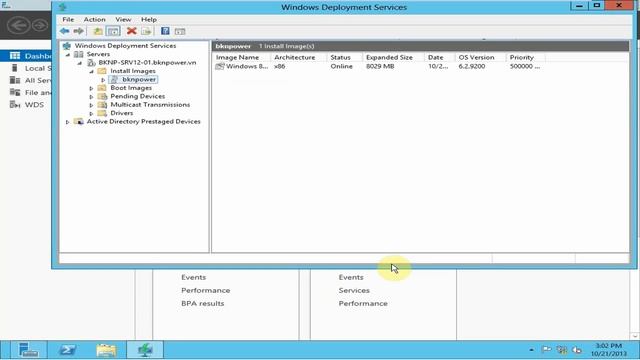The height and width of the screenshot is (360, 640).
Task: Click the 6.2.9200 OS version cell
Action: click(471, 66)
